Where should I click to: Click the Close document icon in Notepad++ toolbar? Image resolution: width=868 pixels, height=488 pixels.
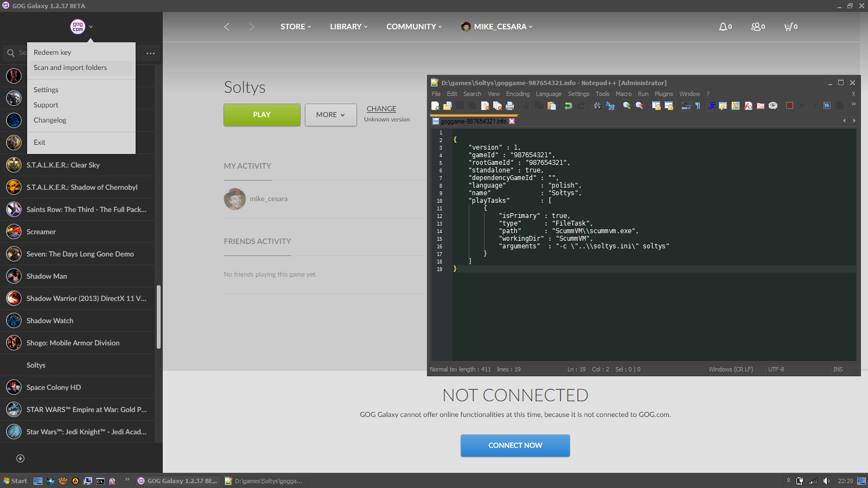pyautogui.click(x=485, y=106)
